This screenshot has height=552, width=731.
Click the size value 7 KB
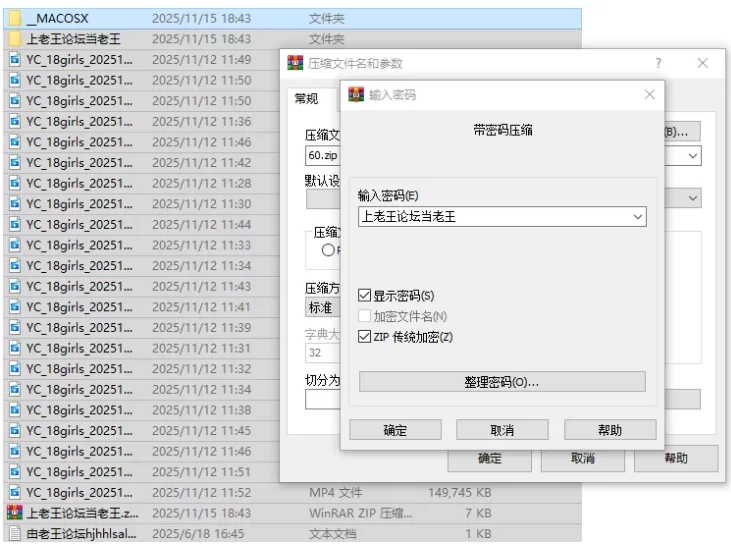click(x=478, y=513)
